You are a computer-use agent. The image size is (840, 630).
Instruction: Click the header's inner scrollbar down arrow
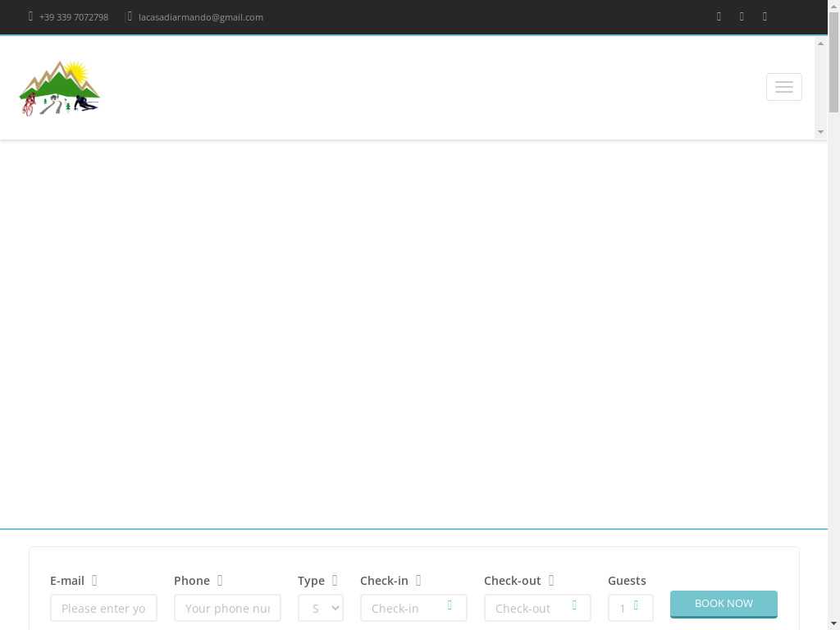tap(820, 132)
